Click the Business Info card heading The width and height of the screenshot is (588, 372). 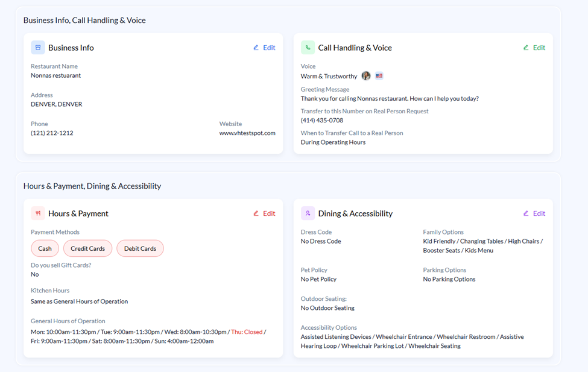click(x=71, y=48)
